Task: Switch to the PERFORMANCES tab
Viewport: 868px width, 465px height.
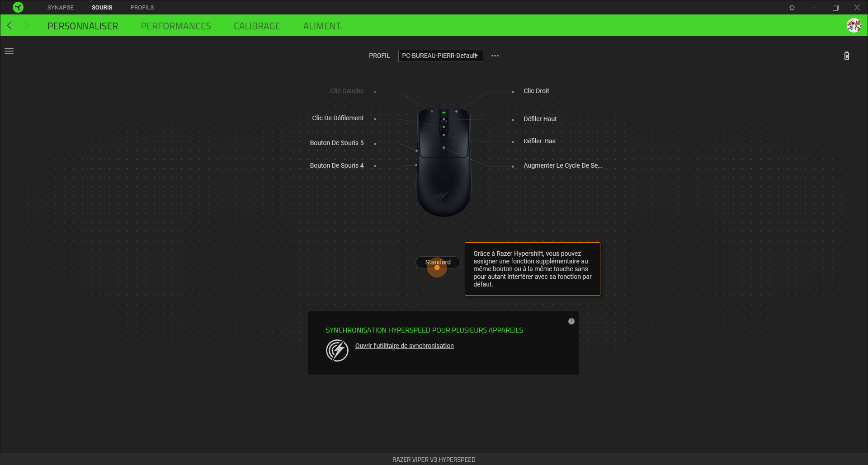Action: [x=176, y=26]
